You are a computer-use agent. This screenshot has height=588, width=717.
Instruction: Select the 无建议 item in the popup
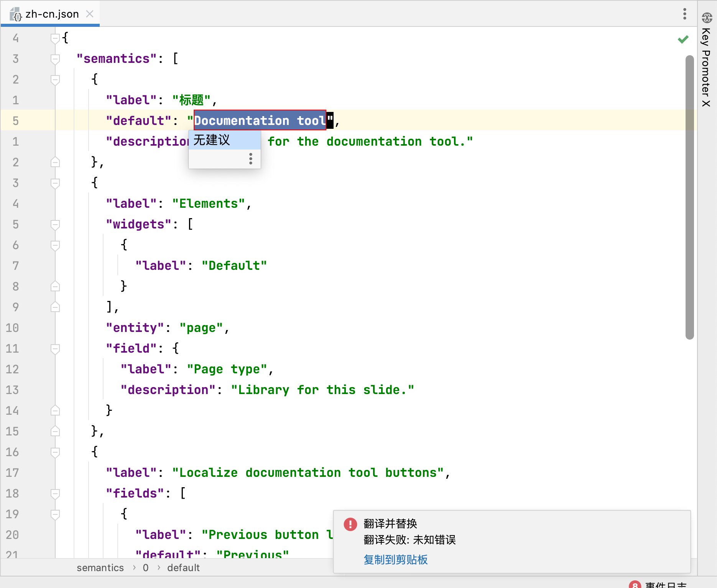click(x=224, y=140)
